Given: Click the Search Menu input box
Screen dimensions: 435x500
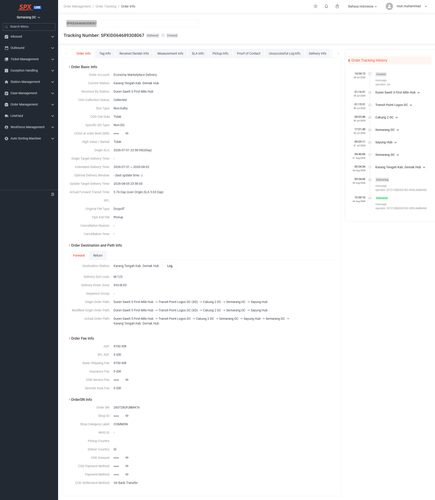Looking at the screenshot, I should click(29, 27).
